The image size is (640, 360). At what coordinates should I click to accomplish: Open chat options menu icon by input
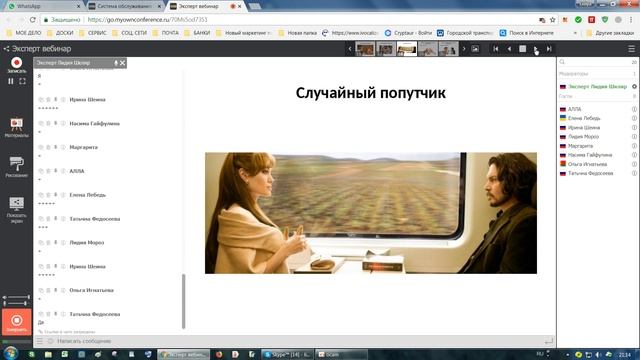40,341
